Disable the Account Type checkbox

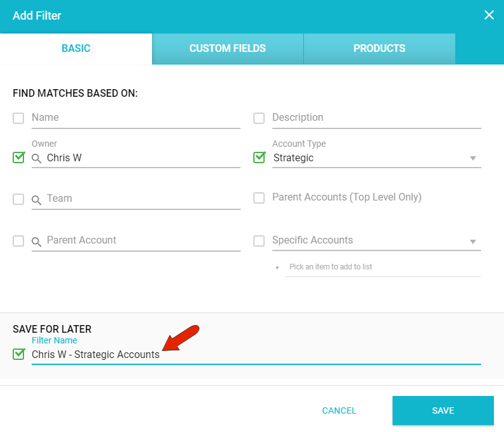click(259, 157)
